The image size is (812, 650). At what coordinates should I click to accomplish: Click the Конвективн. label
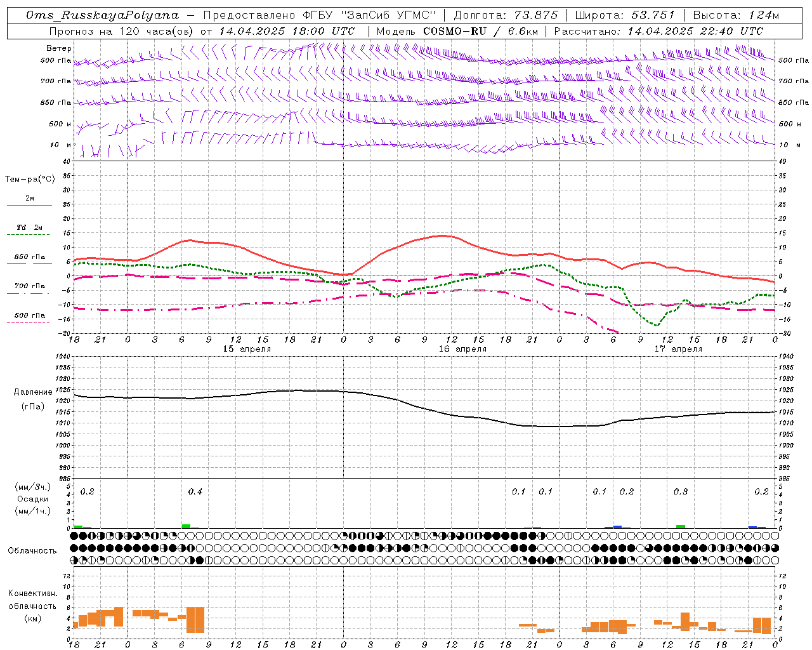[x=32, y=594]
